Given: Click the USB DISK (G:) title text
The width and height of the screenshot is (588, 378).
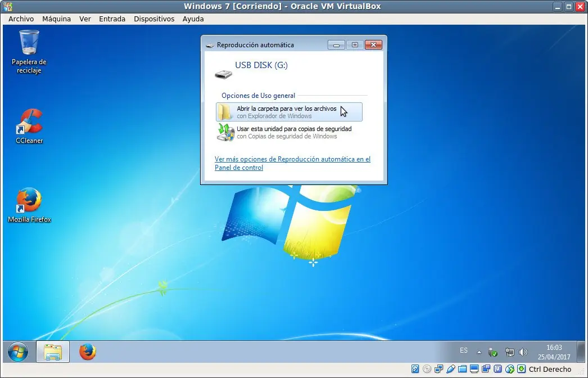Looking at the screenshot, I should [261, 65].
